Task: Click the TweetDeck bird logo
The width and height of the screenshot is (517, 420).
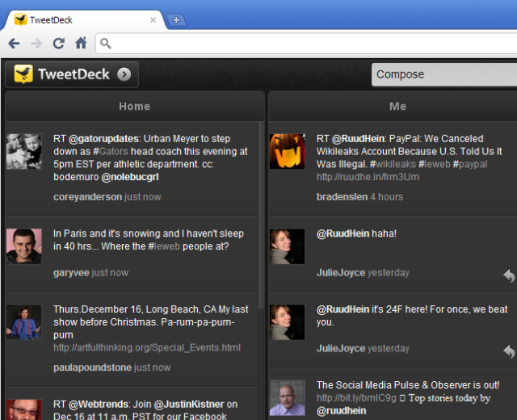Action: [x=23, y=74]
